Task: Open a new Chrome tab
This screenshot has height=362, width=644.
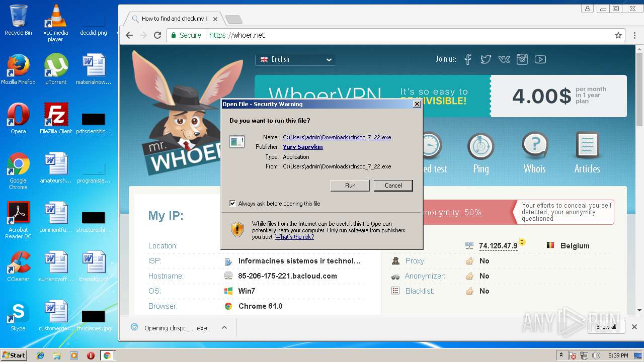Action: [234, 20]
